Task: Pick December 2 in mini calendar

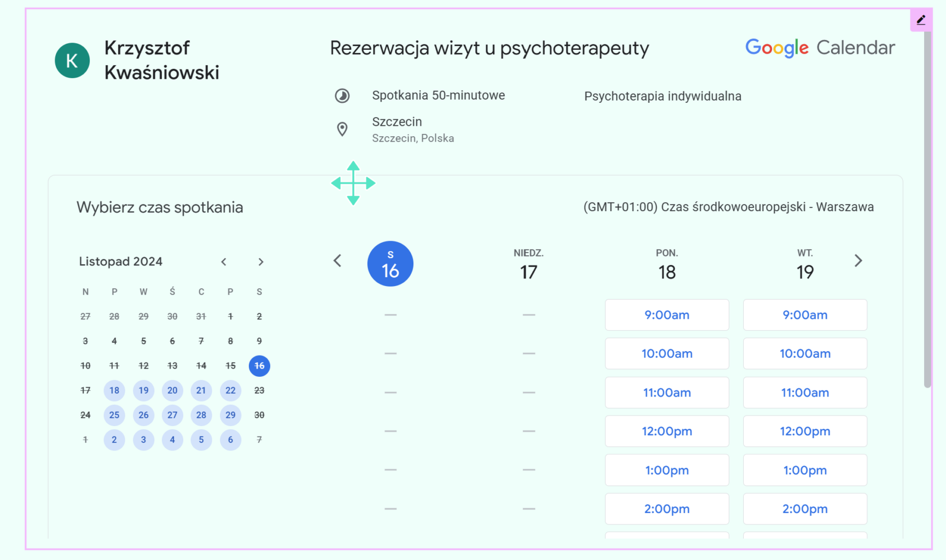Action: pos(114,440)
